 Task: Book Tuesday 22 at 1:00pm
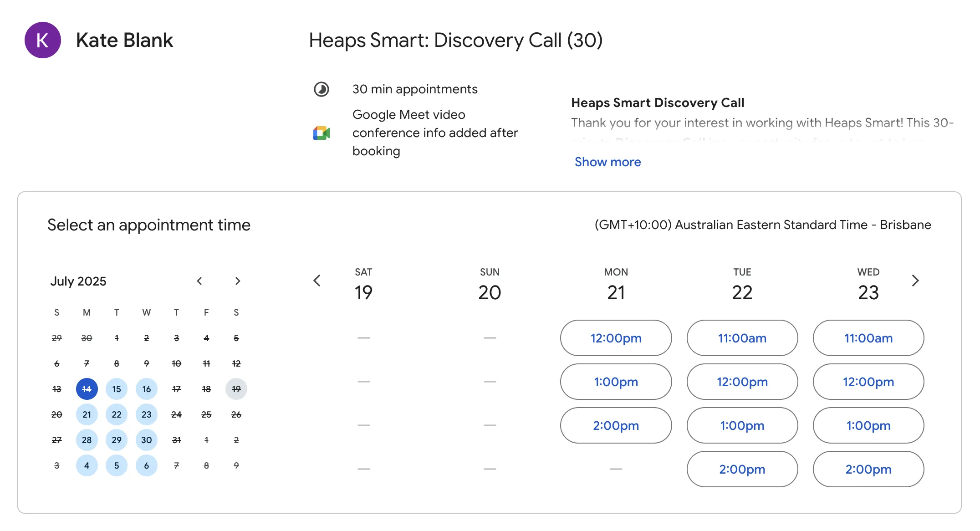(x=742, y=425)
